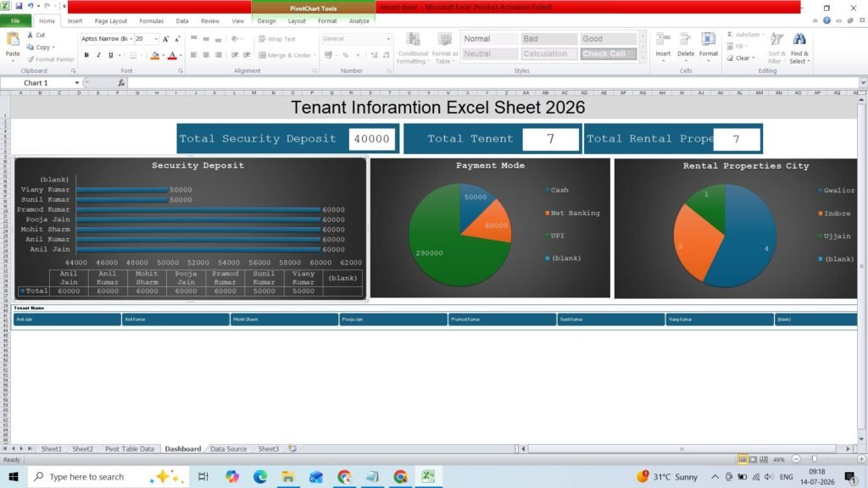Image resolution: width=868 pixels, height=488 pixels.
Task: Open File Explorer from the taskbar
Action: 288,476
